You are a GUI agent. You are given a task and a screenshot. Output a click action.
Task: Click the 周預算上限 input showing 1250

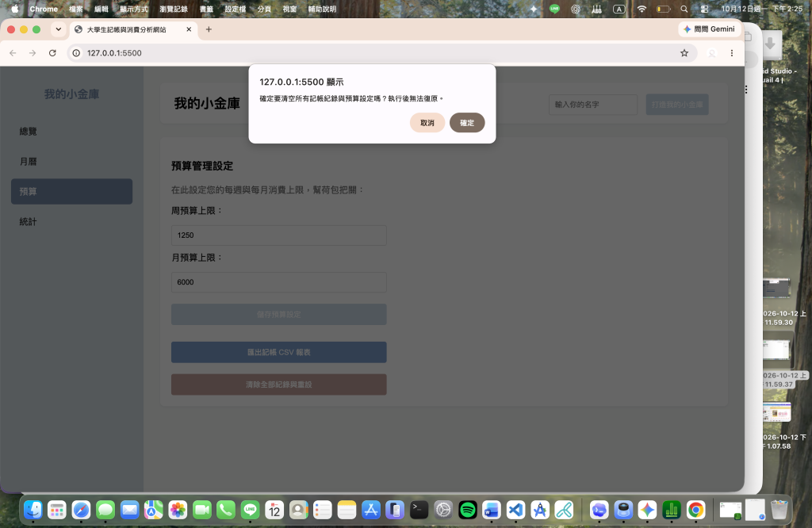point(278,235)
